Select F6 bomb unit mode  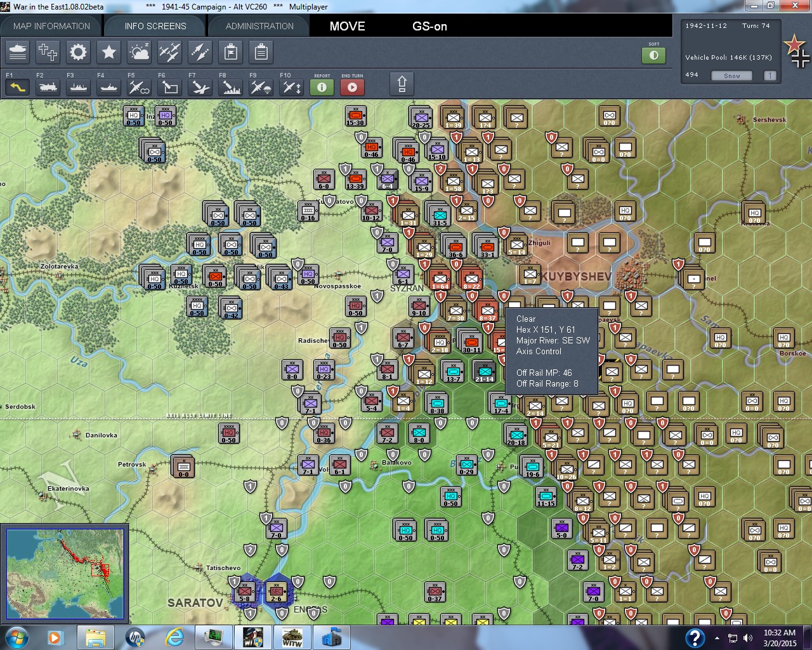[170, 87]
